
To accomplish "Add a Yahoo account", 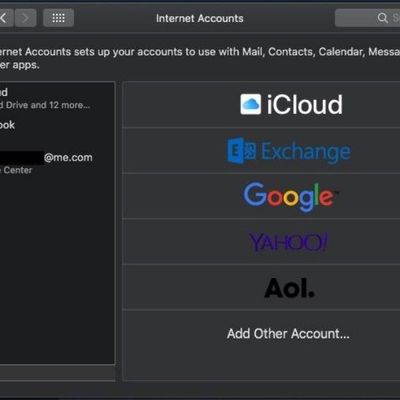I will 261,242.
